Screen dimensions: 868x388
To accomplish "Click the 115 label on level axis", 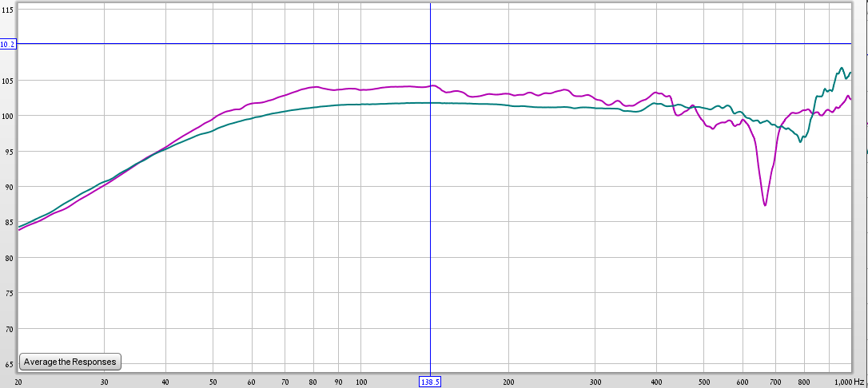I will (x=6, y=10).
